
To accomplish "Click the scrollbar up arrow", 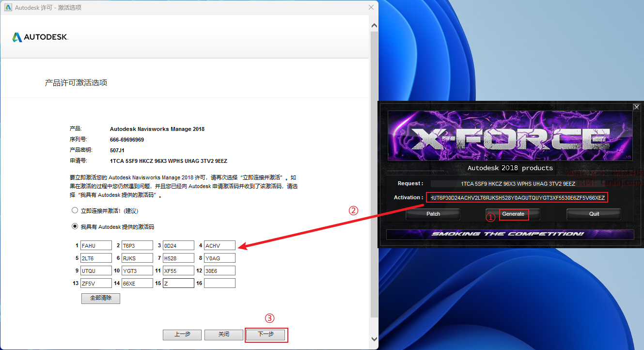I will [x=374, y=25].
